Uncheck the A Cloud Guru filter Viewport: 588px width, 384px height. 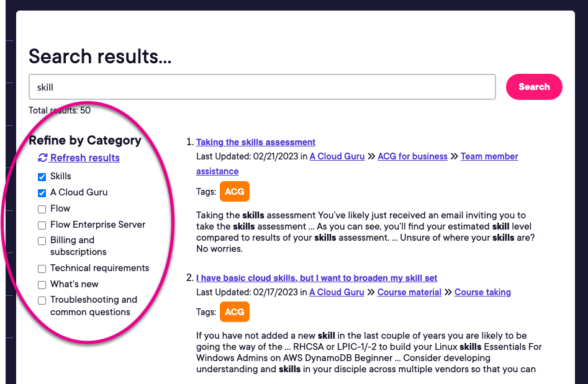click(x=42, y=193)
